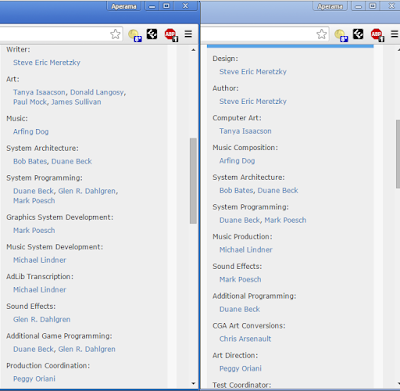The width and height of the screenshot is (400, 391).
Task: Click the 'AdLib Transcription:' label
Action: pyautogui.click(x=40, y=277)
